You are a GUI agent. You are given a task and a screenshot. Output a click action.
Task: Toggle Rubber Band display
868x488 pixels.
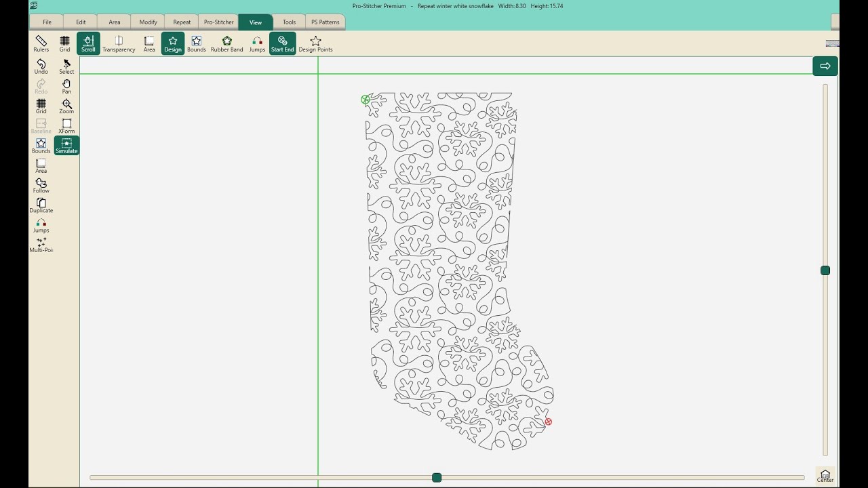point(227,44)
